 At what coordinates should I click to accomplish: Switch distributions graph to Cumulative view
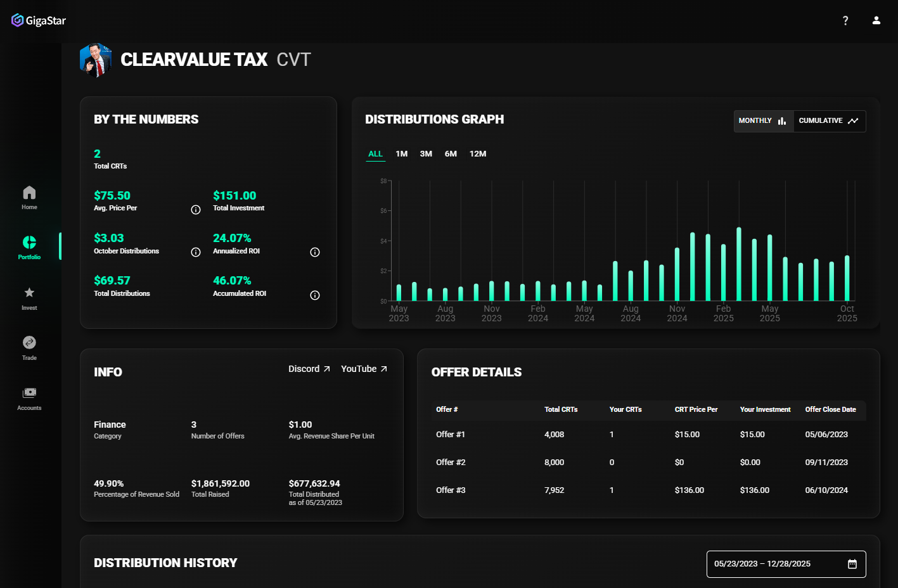(x=829, y=121)
